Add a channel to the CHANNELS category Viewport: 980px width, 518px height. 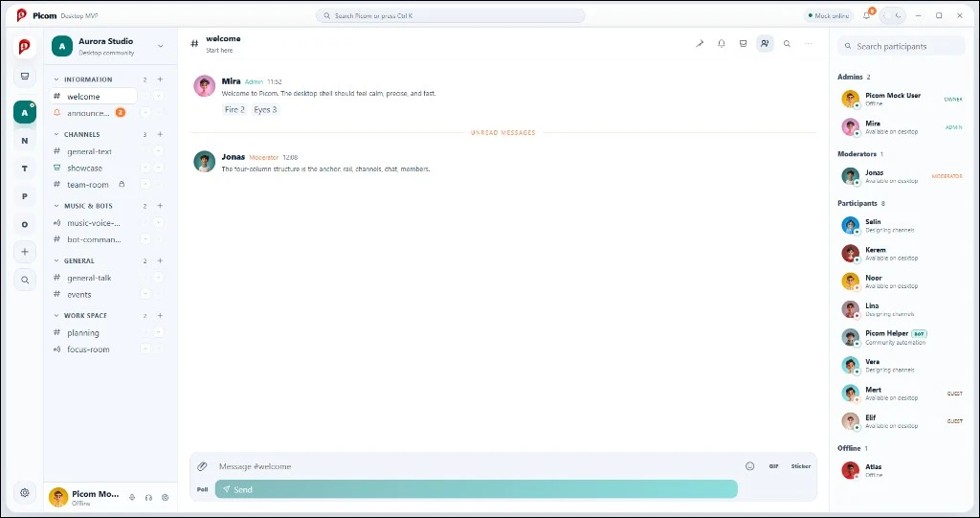160,134
